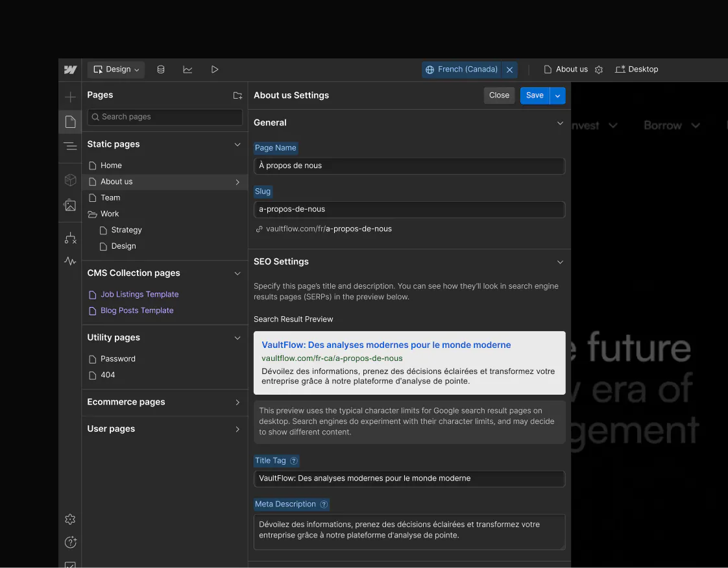The image size is (728, 568).
Task: Collapse the Static pages group
Action: pos(237,145)
